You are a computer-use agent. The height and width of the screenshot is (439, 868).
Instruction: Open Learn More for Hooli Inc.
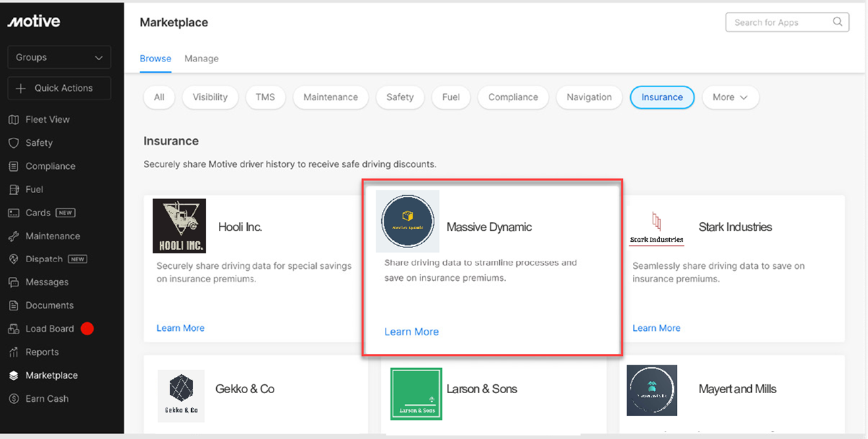(180, 328)
